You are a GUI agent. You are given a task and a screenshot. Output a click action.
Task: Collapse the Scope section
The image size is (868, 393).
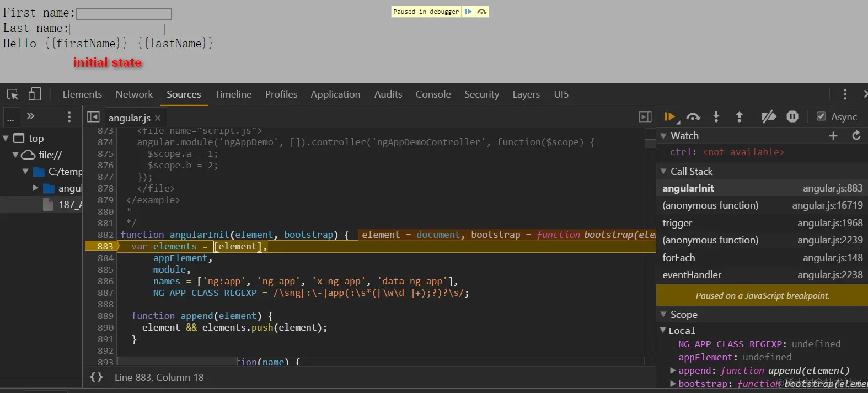pyautogui.click(x=663, y=315)
